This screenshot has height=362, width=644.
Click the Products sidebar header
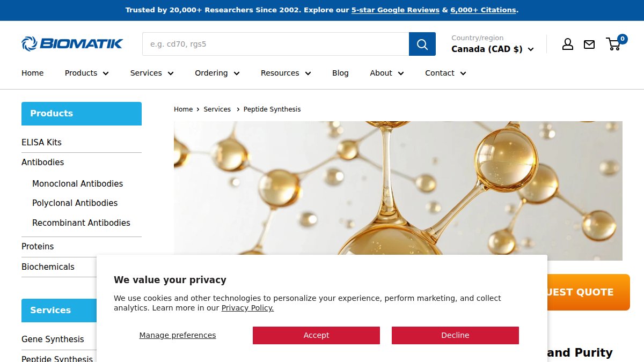[82, 114]
